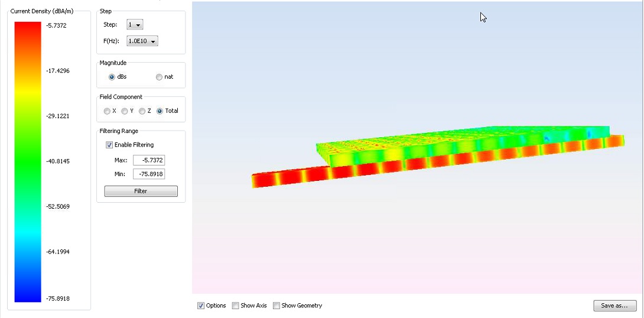Select the nat magnitude option
The width and height of the screenshot is (644, 318).
coord(160,77)
